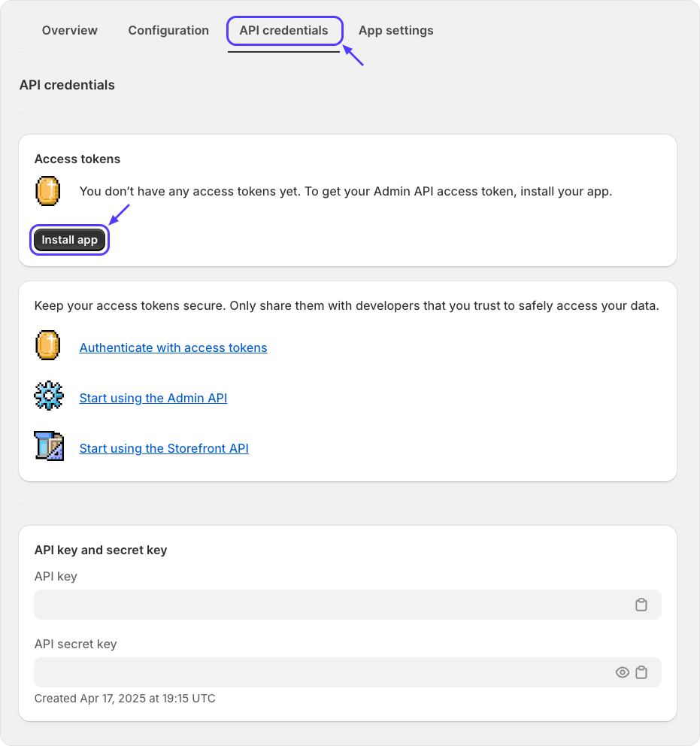Switch to the Configuration tab
The width and height of the screenshot is (700, 746).
tap(168, 31)
